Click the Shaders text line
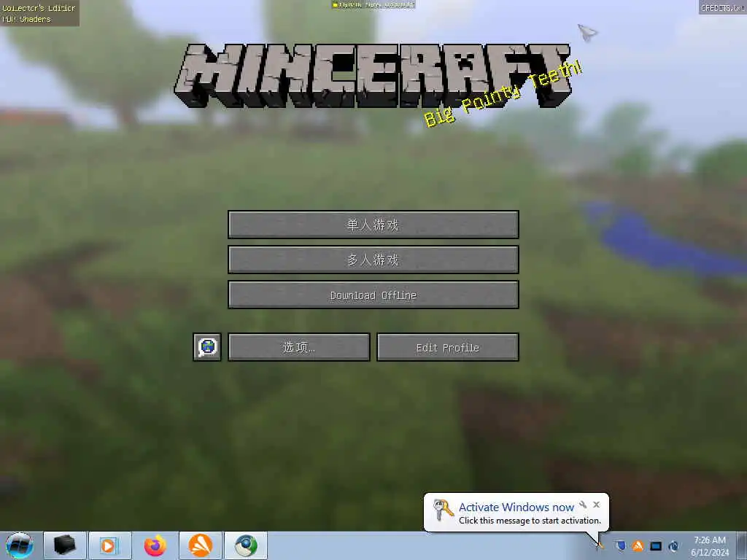This screenshot has height=560, width=747. (x=27, y=19)
